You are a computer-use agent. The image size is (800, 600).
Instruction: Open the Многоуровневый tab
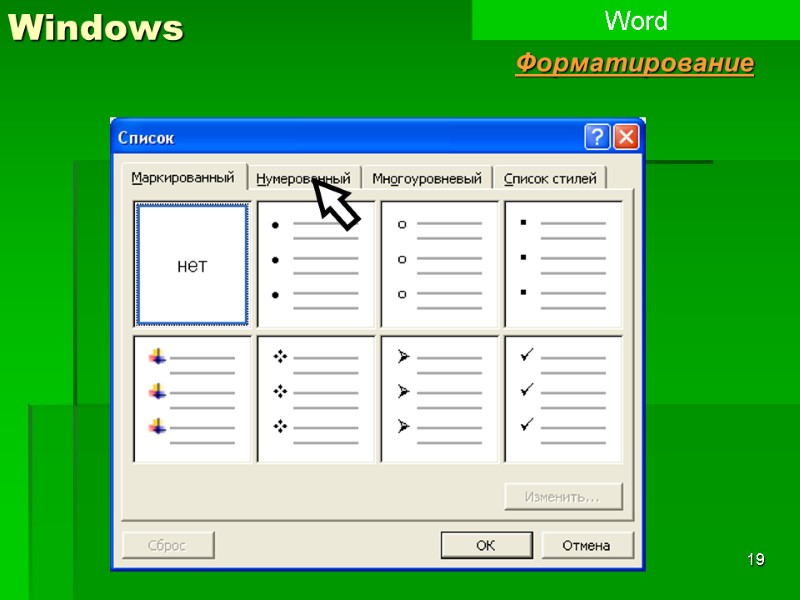(x=427, y=179)
